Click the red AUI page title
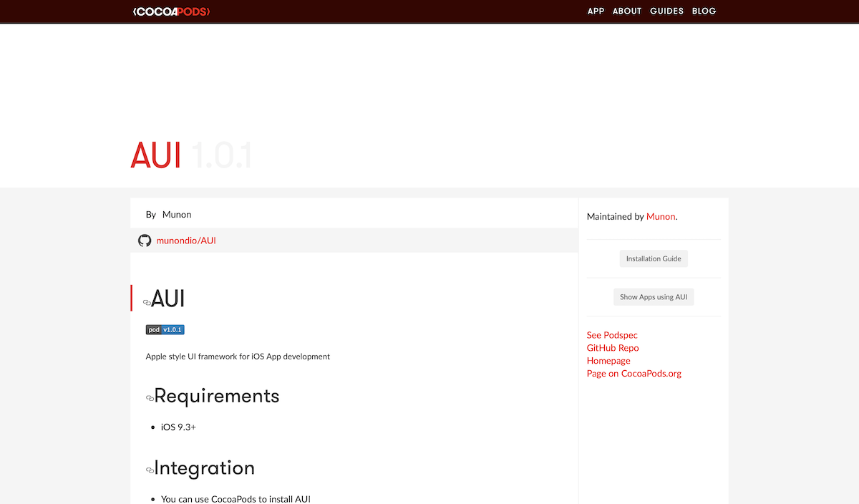The width and height of the screenshot is (859, 504). tap(156, 156)
